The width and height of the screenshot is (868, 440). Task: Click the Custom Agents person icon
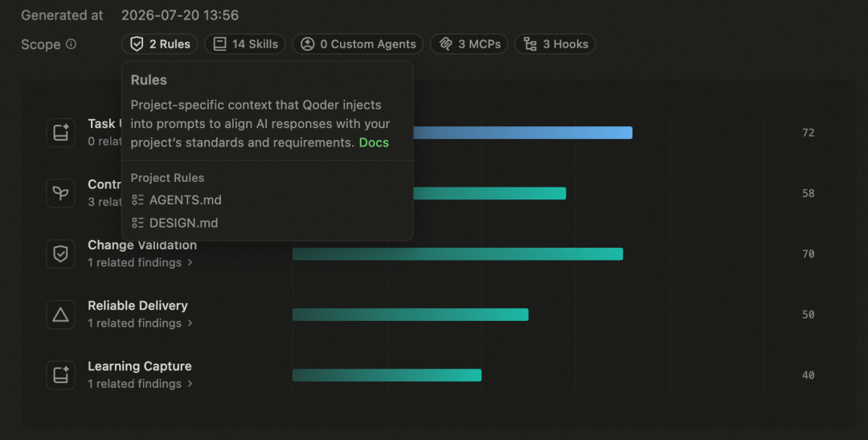pyautogui.click(x=307, y=43)
